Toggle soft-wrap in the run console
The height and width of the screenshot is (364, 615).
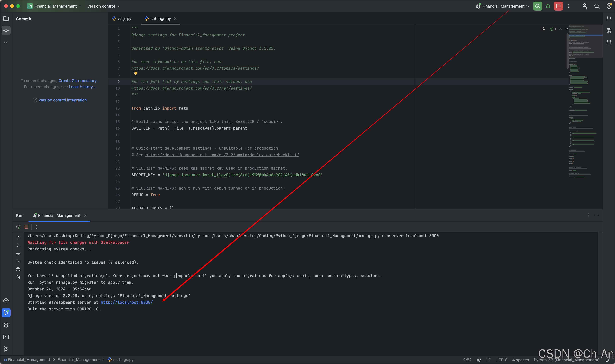(18, 254)
